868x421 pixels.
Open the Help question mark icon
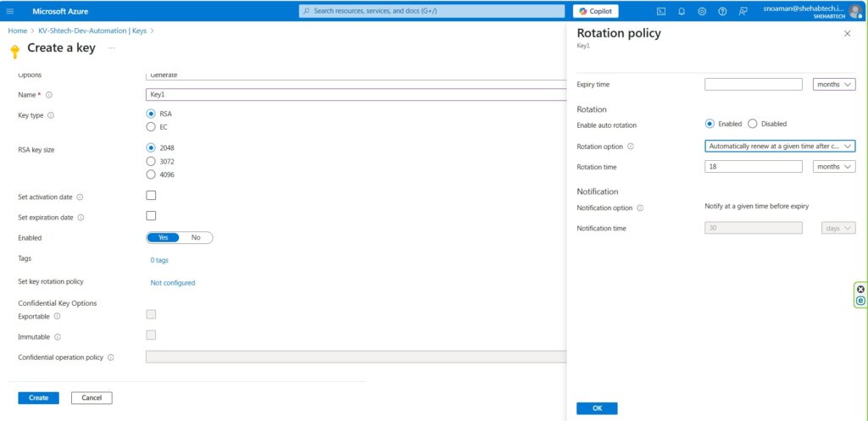(722, 11)
